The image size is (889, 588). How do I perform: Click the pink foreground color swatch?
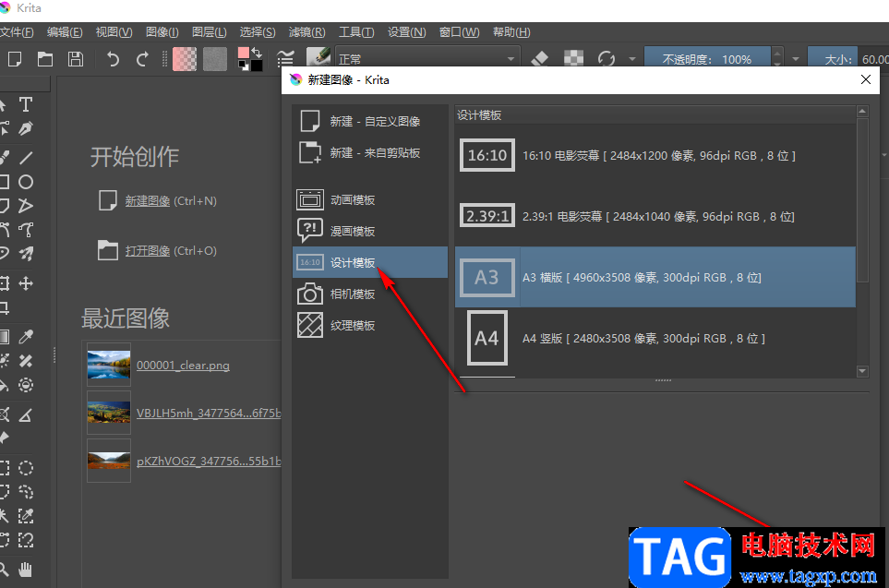tap(243, 53)
